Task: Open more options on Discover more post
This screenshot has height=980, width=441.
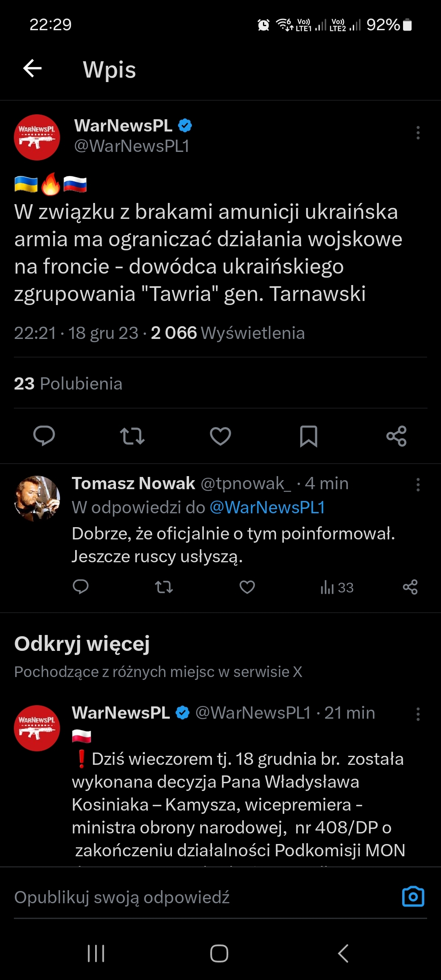Action: click(418, 714)
